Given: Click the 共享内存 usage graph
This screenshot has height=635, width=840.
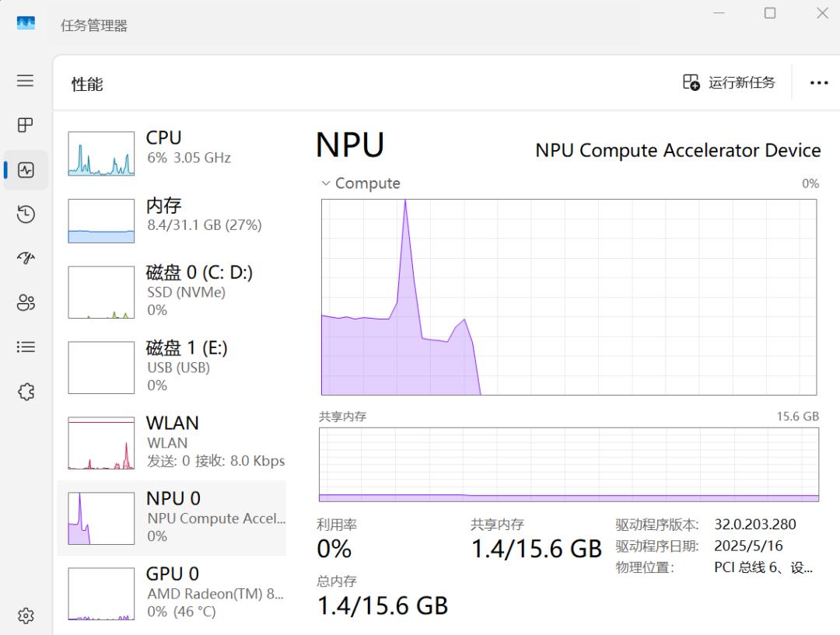Looking at the screenshot, I should tap(569, 465).
